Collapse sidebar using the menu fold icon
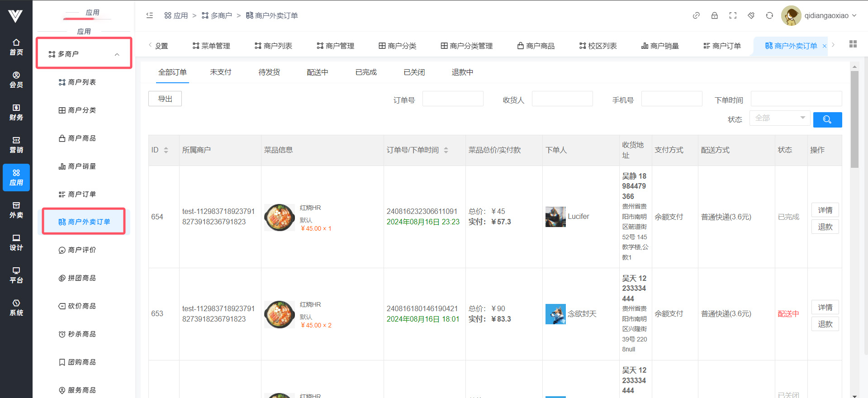Viewport: 868px width, 398px height. (150, 15)
